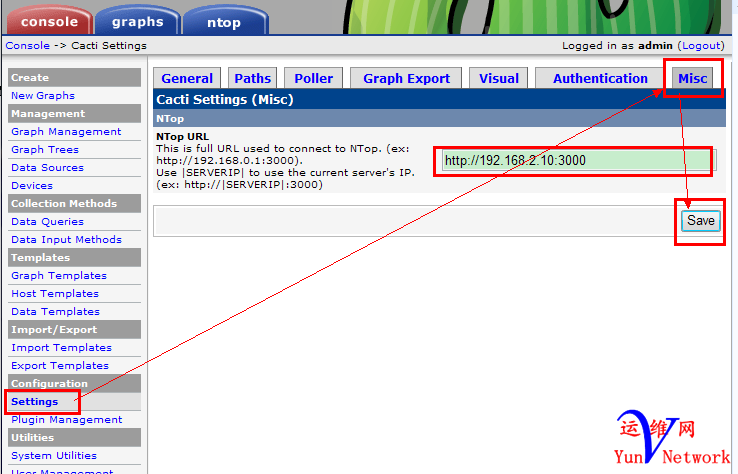Click the NTop section header
Image resolution: width=738 pixels, height=474 pixels.
[439, 119]
